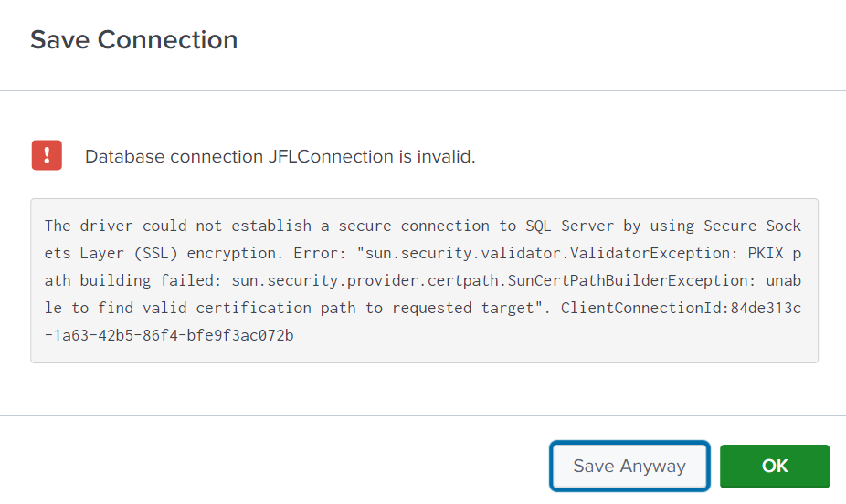
Task: Click the "Error:" label in the details
Action: (x=315, y=253)
